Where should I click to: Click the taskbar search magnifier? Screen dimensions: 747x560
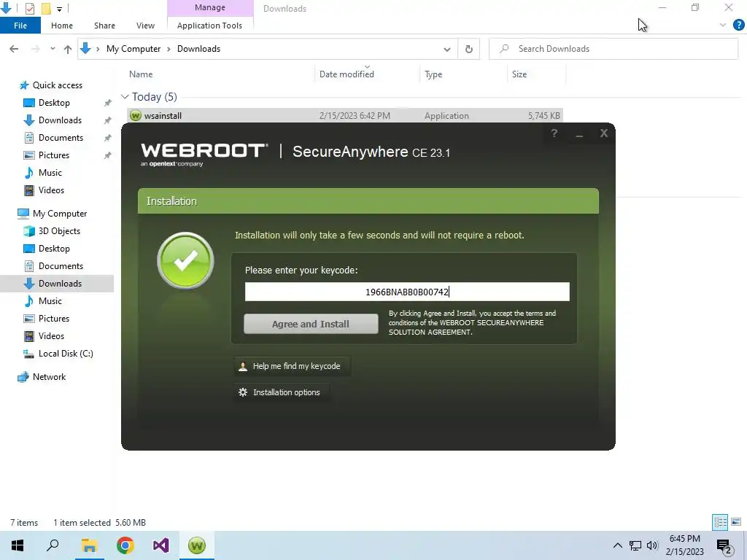click(x=53, y=545)
